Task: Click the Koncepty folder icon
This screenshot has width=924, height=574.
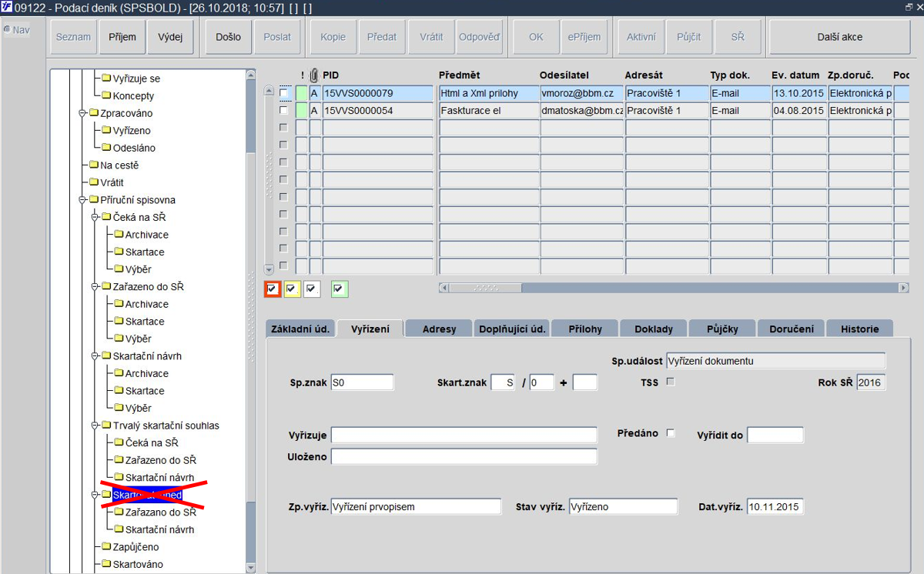Action: click(x=106, y=96)
